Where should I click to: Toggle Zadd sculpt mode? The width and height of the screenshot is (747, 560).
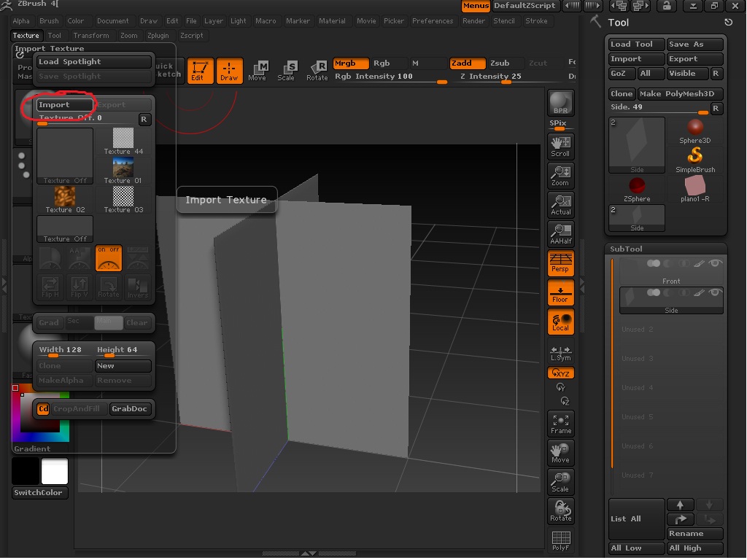point(468,63)
